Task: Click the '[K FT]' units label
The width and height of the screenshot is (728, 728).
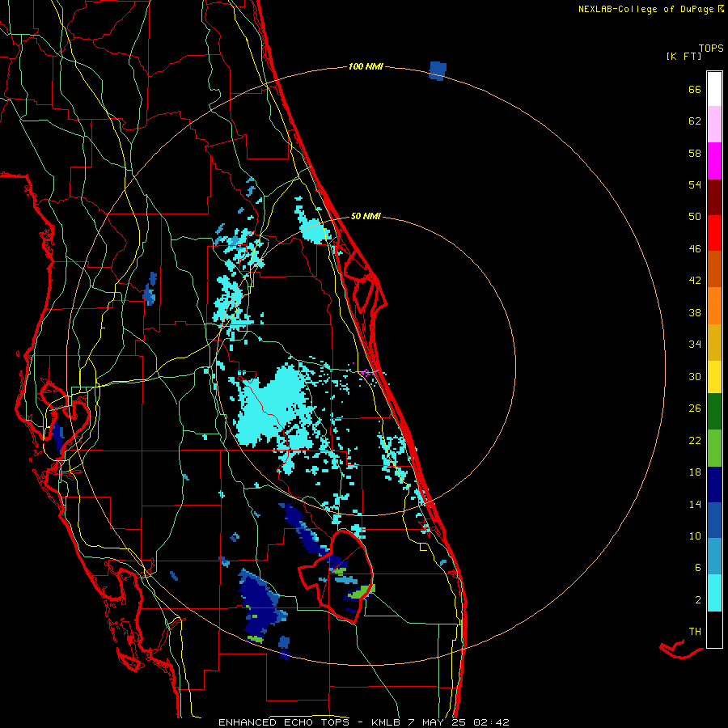Action: 684,56
